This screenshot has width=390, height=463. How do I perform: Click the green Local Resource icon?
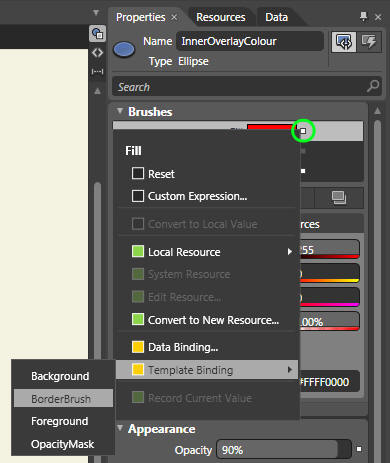tap(138, 251)
